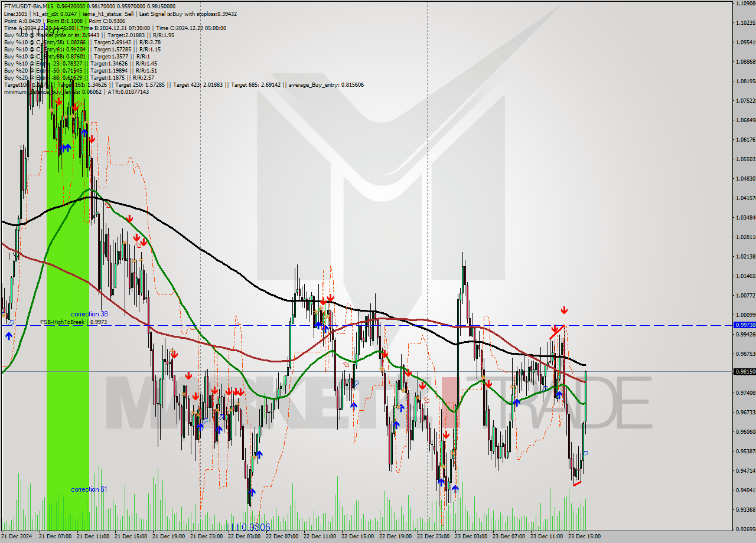
Task: Click the 1.08868 price axis value
Action: [746, 62]
